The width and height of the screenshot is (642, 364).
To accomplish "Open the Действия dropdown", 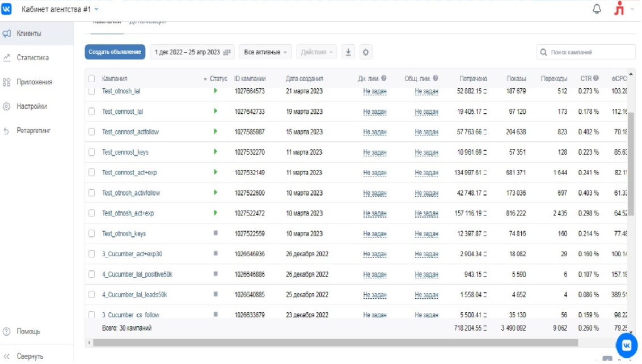I will 316,52.
